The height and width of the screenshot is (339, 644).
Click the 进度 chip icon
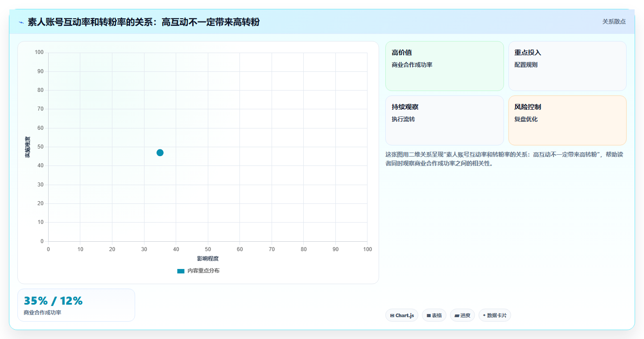tap(457, 315)
